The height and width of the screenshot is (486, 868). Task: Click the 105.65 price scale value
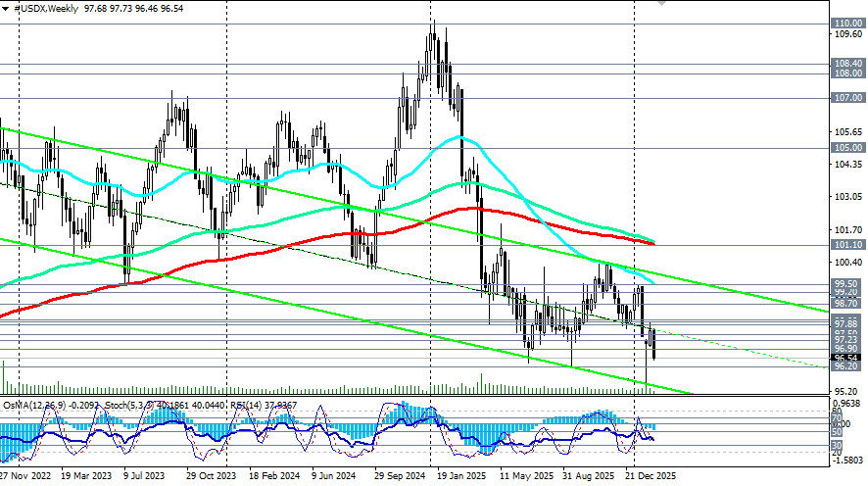pyautogui.click(x=847, y=131)
